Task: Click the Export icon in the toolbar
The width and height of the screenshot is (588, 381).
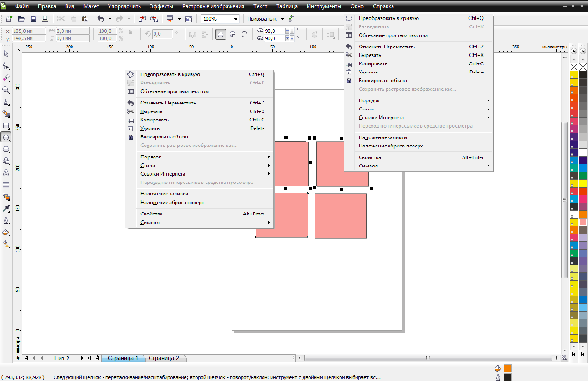Action: pyautogui.click(x=154, y=19)
